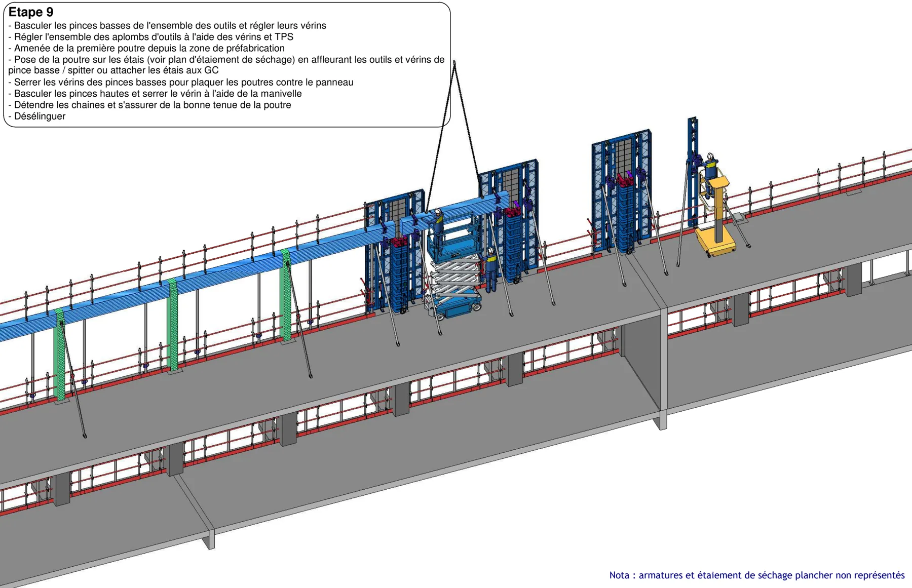Click the line 'Pose de la poutre sur les étais'
The image size is (912, 588).
click(226, 59)
